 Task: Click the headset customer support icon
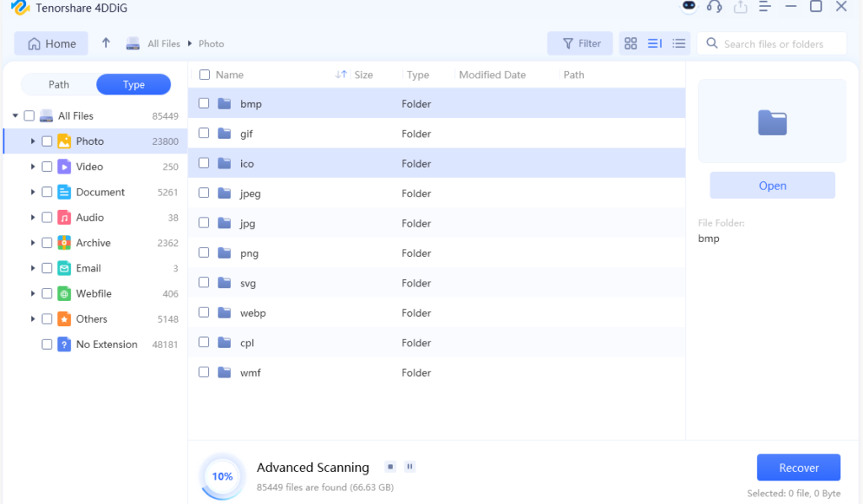715,7
